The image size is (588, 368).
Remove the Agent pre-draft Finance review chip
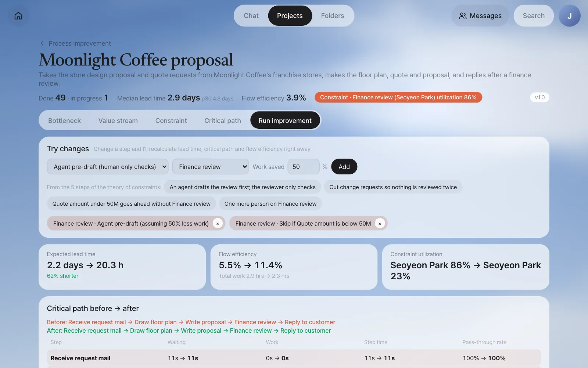pyautogui.click(x=218, y=223)
